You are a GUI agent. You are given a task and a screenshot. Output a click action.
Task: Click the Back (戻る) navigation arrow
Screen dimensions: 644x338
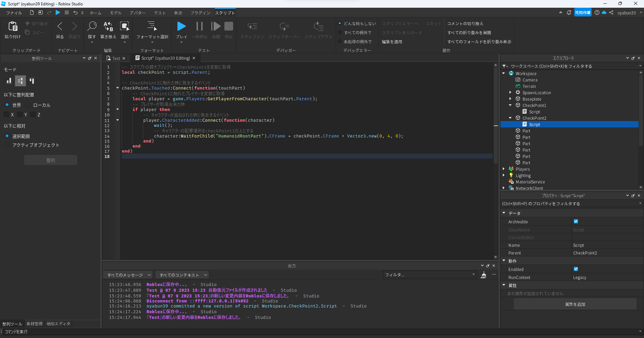click(x=60, y=26)
